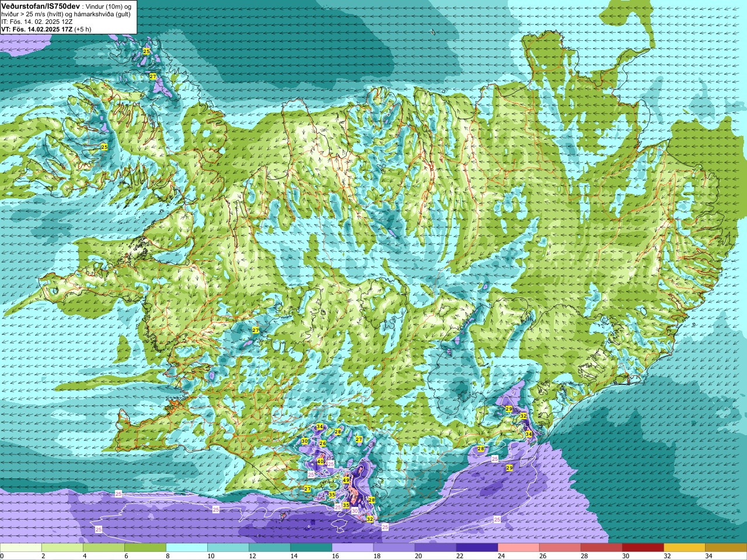Click the golden brown 34+ legend swatch
This screenshot has width=747, height=560.
(725, 548)
